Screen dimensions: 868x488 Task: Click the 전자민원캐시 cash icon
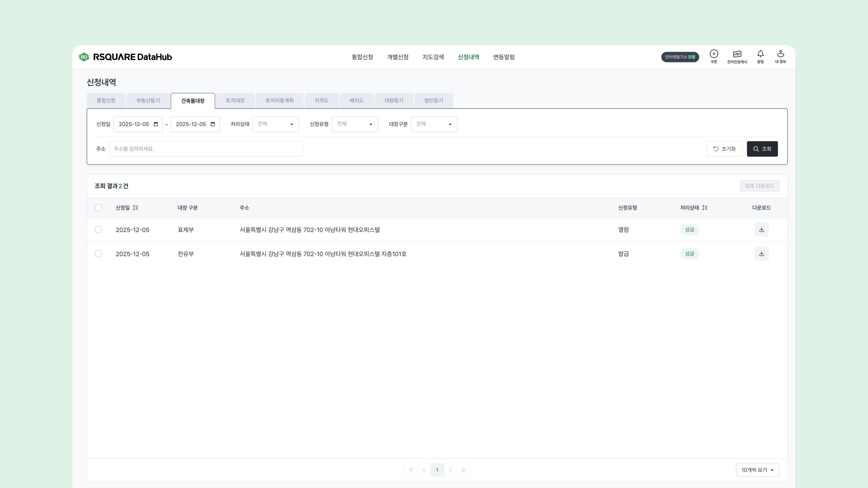click(x=737, y=56)
